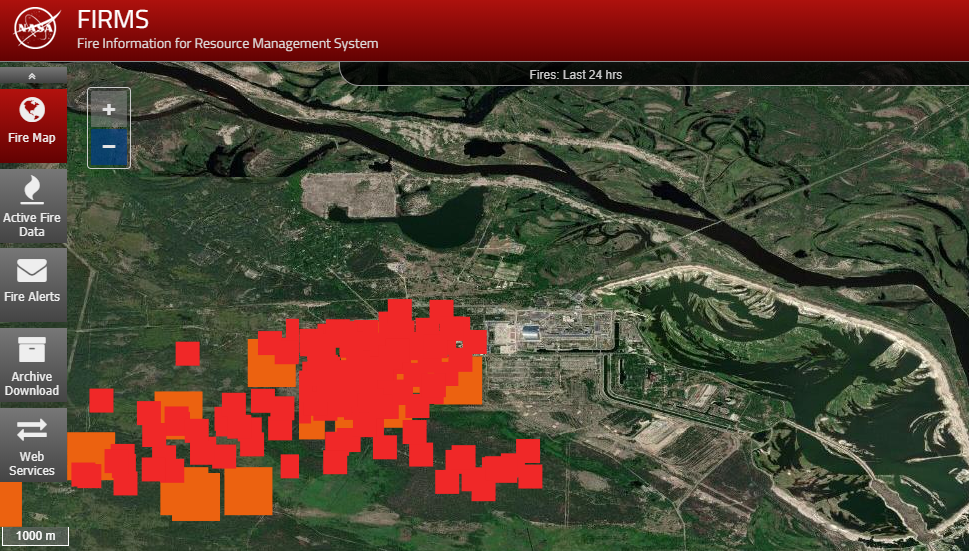Select the largest orange fire square at the bottom
The height and width of the screenshot is (551, 969).
click(x=248, y=491)
